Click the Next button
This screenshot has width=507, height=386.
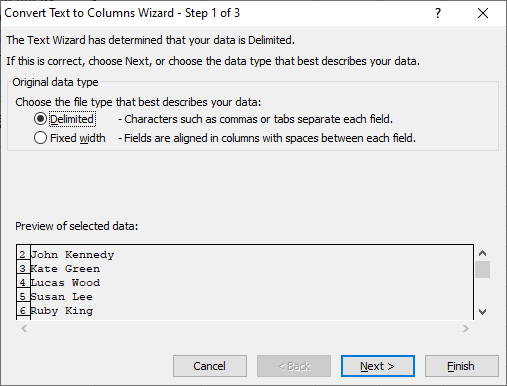[378, 366]
